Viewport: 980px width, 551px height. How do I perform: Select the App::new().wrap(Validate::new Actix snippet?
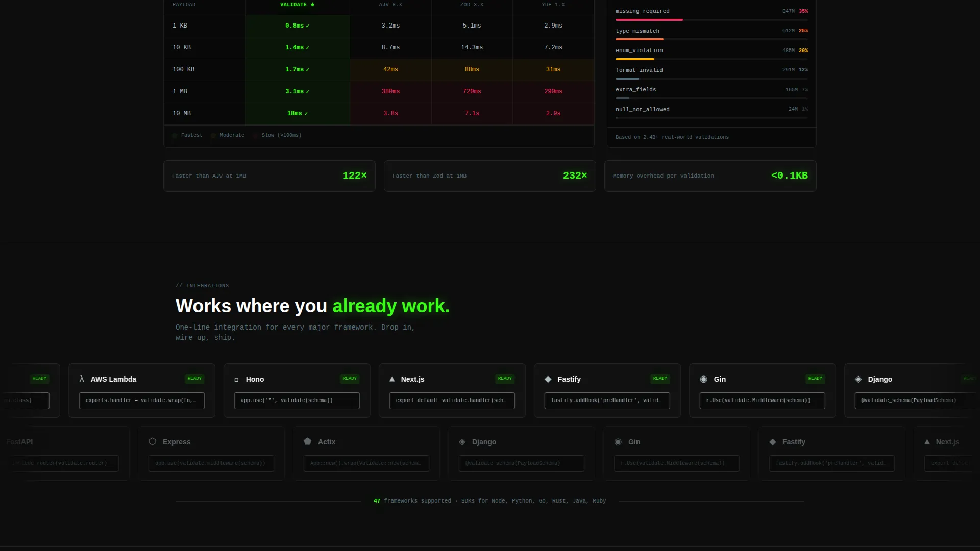pyautogui.click(x=366, y=463)
